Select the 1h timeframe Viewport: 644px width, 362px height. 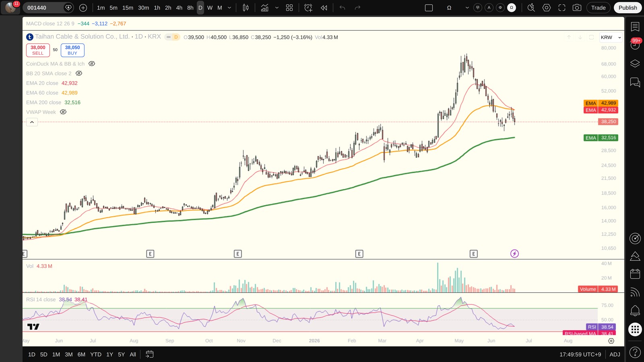click(x=157, y=8)
